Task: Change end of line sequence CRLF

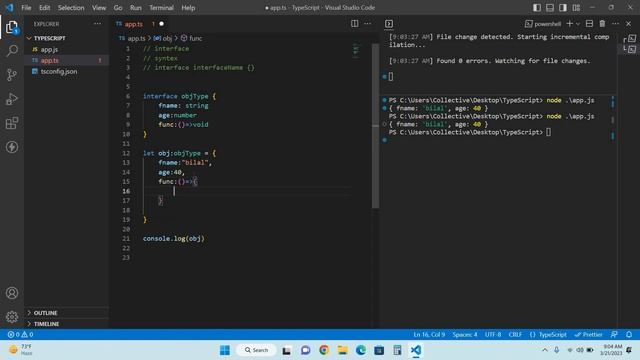Action: 515,334
